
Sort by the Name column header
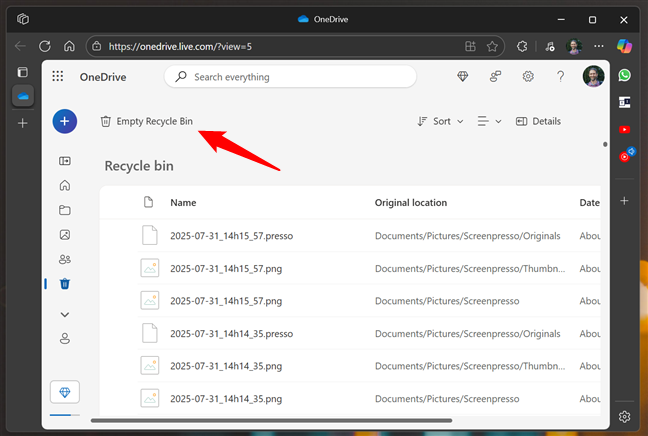click(x=183, y=203)
